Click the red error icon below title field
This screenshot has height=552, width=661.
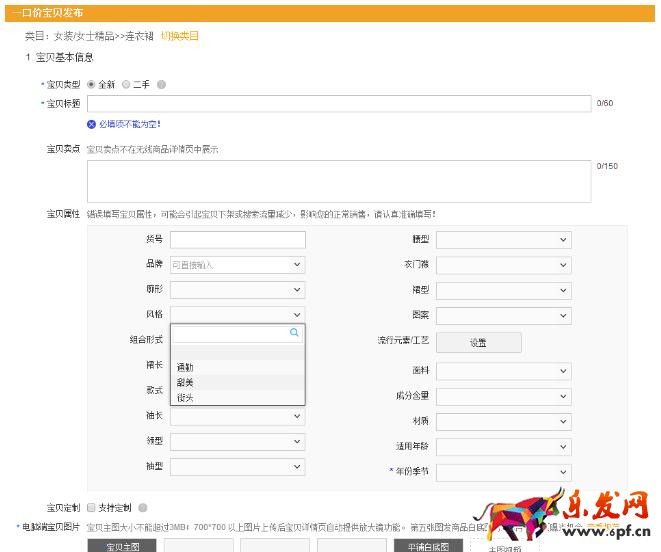(x=91, y=124)
